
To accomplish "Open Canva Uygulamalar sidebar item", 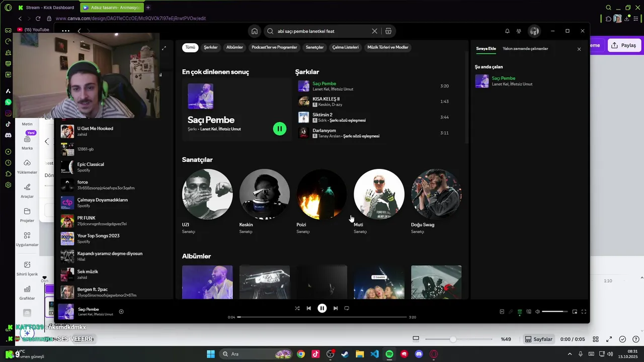I will pos(27,238).
